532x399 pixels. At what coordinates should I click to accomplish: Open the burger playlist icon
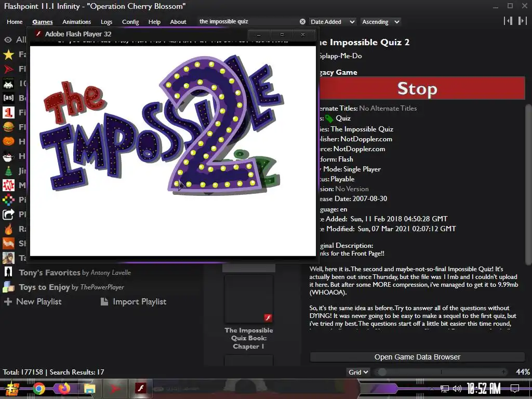[8, 127]
